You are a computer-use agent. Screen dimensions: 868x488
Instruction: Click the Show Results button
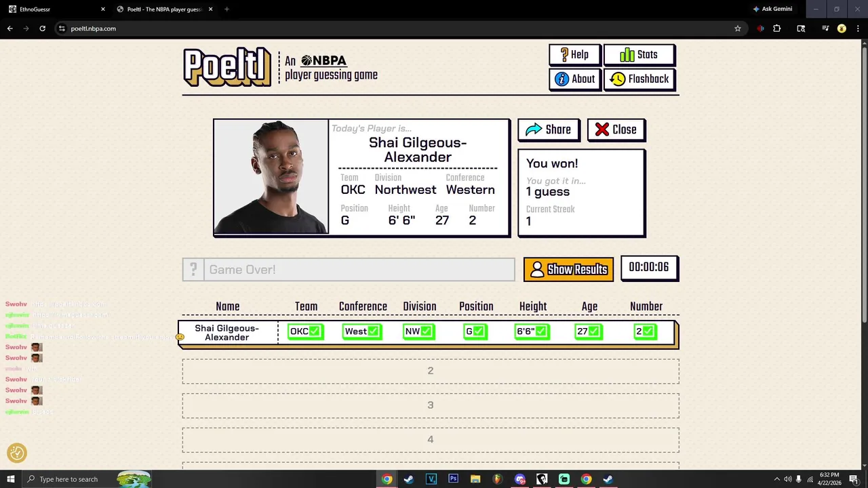click(568, 269)
